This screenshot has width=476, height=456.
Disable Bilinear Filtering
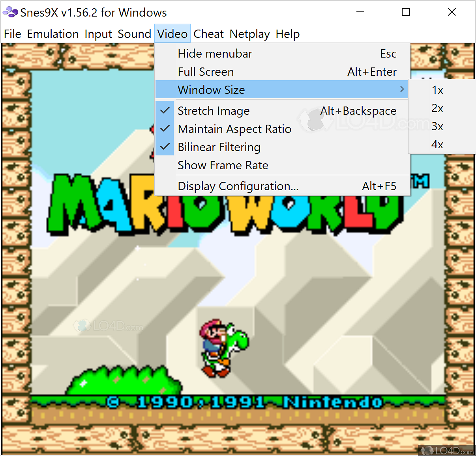[x=283, y=147]
